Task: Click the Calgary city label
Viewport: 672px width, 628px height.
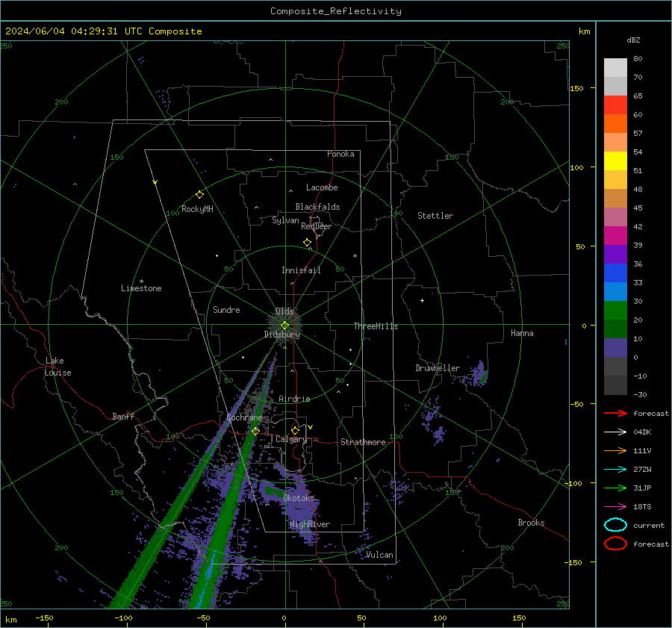Action: click(x=291, y=439)
